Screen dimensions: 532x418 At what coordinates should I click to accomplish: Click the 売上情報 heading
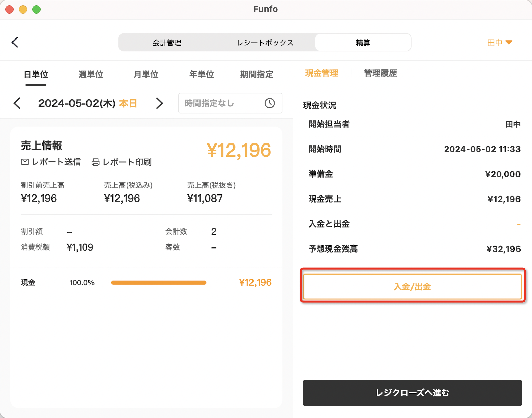(x=42, y=146)
